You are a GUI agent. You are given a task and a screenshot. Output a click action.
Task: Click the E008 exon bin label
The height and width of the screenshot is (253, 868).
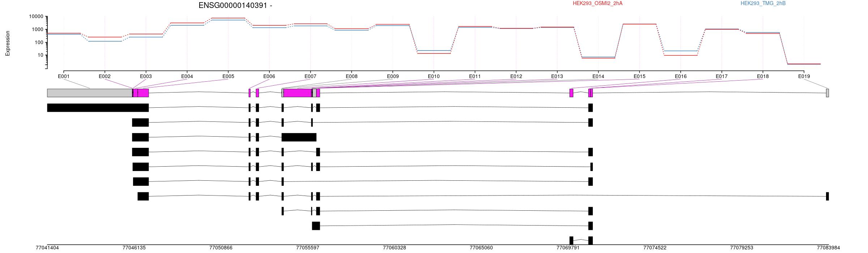(352, 76)
